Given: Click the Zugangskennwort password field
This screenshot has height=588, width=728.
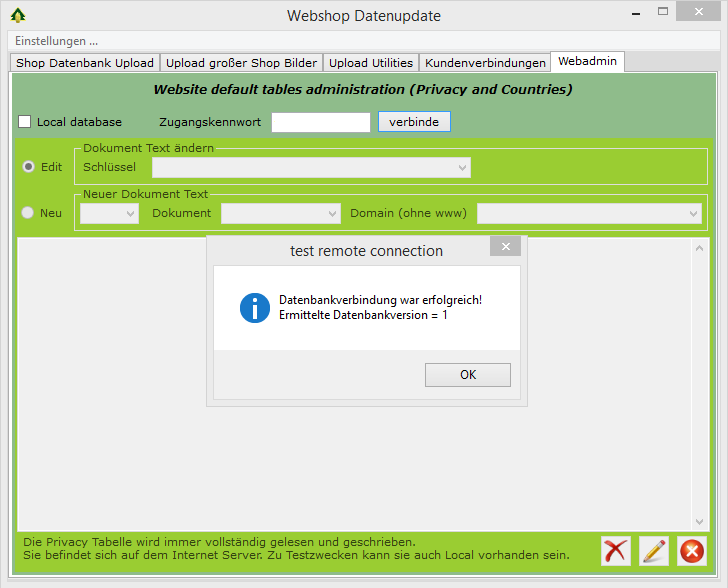Looking at the screenshot, I should (321, 122).
